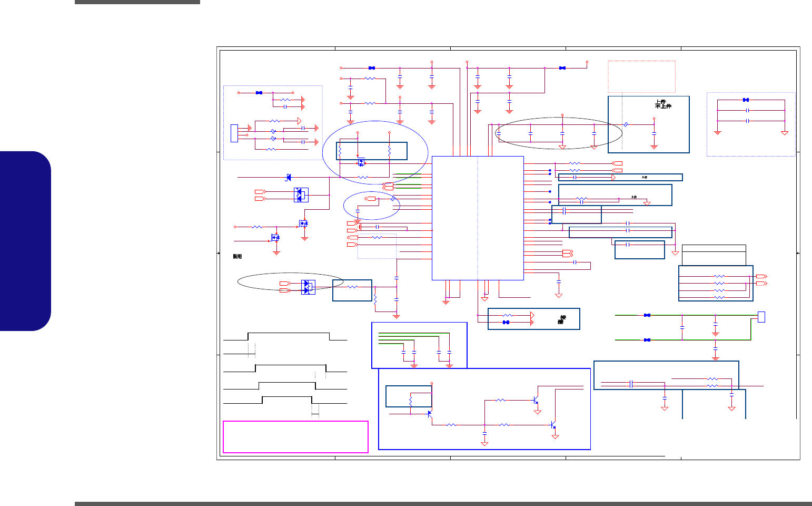
Task: Click the small connector box at the right edge
Action: [x=761, y=317]
